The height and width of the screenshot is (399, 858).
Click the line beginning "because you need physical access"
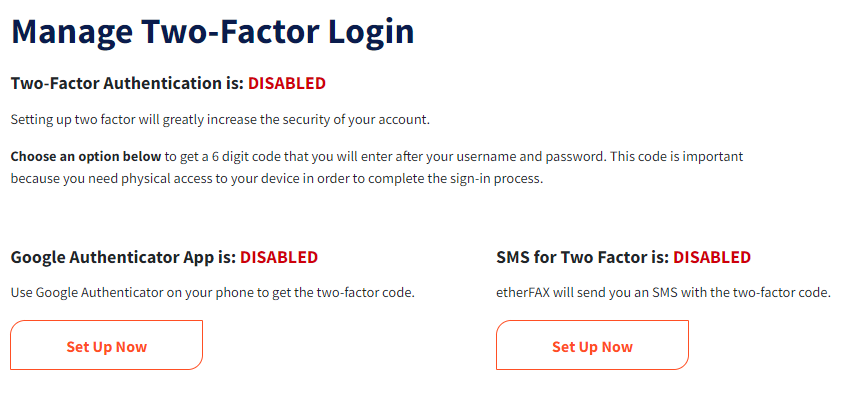tap(277, 179)
